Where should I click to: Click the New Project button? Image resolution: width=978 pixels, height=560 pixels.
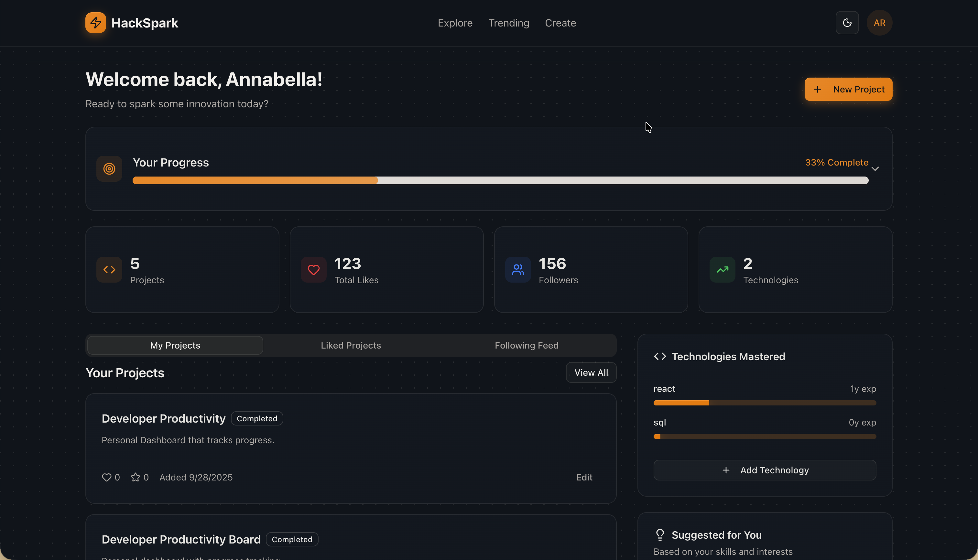[848, 89]
